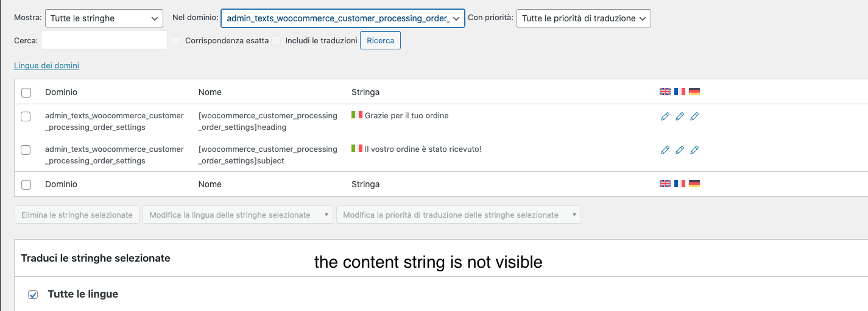The height and width of the screenshot is (311, 868).
Task: Click the German flag in table header
Action: (694, 91)
